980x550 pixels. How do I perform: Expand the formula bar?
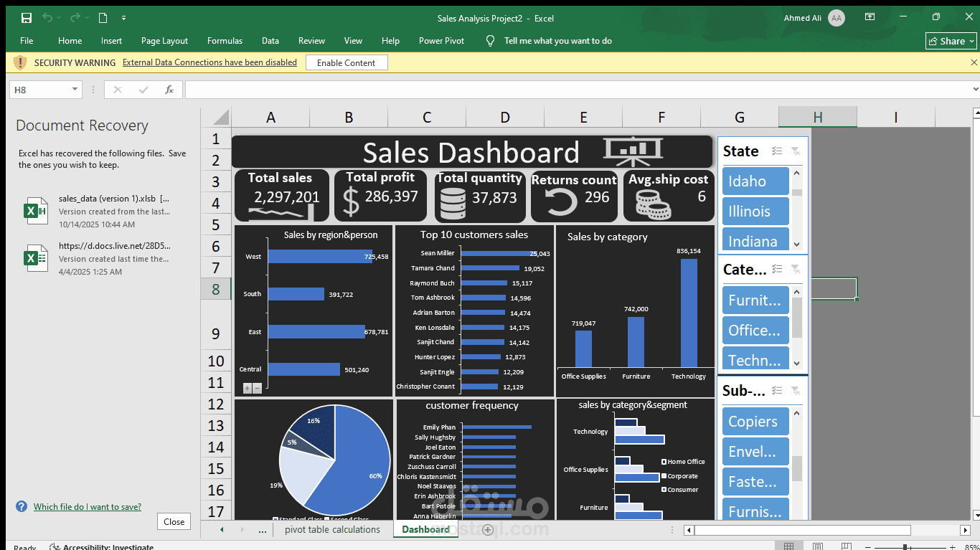point(975,90)
